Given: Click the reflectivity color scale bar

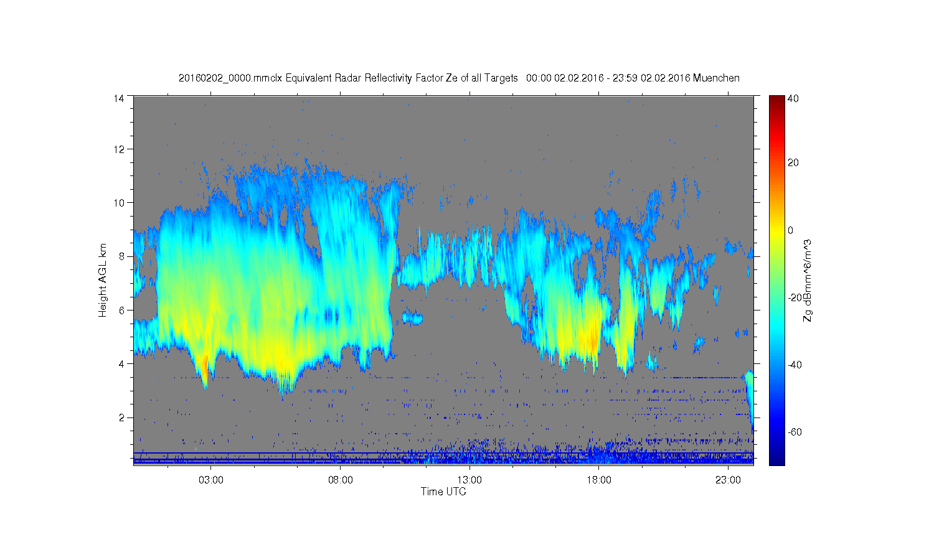Looking at the screenshot, I should tap(776, 280).
